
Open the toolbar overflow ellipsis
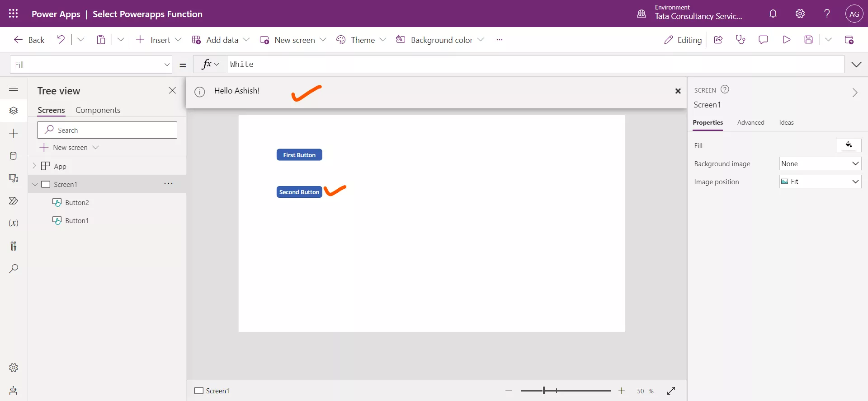coord(499,40)
